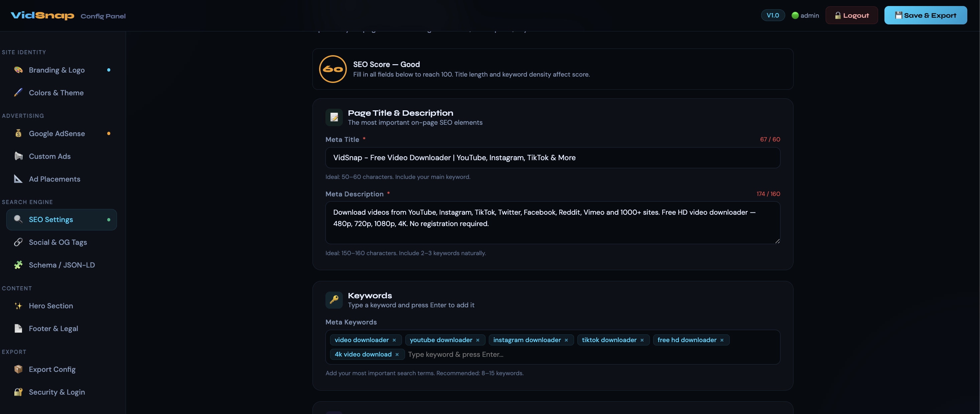
Task: Click the Export Config package icon
Action: tap(18, 369)
